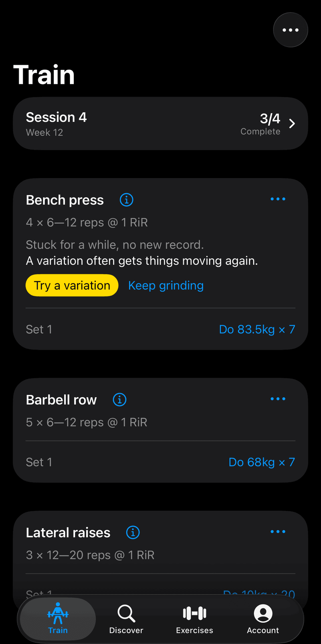Click the Try a variation button
Image resolution: width=321 pixels, height=644 pixels.
[72, 285]
